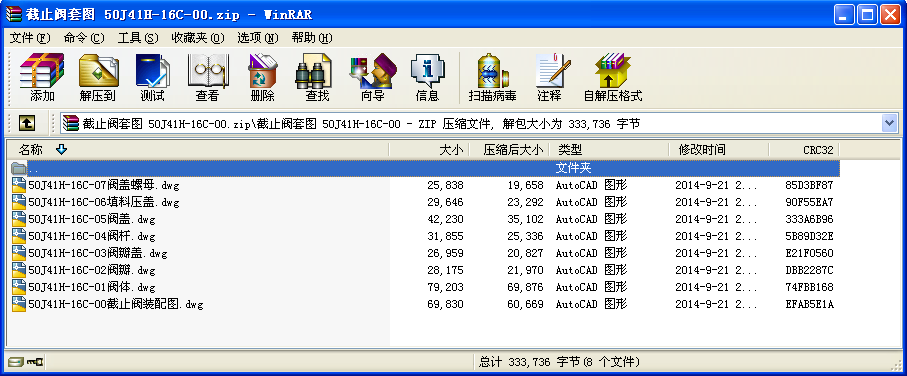Click the icon of 50J41H-16C-07阀盖螺母.dwg
Screen dimensions: 907x376
pos(19,186)
